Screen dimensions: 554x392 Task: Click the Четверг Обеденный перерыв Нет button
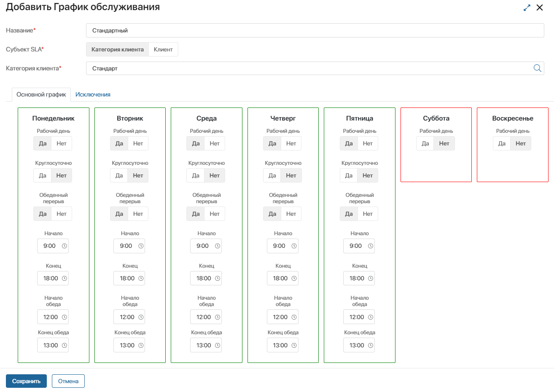coord(291,214)
